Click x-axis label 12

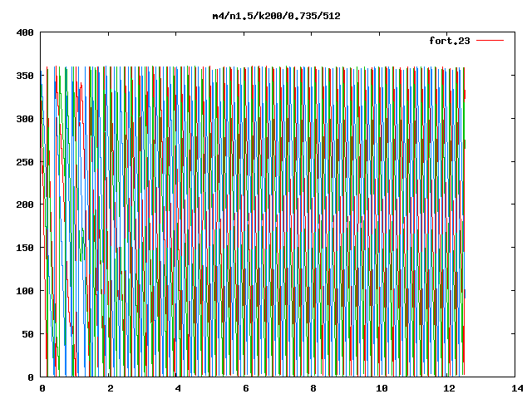pos(450,388)
